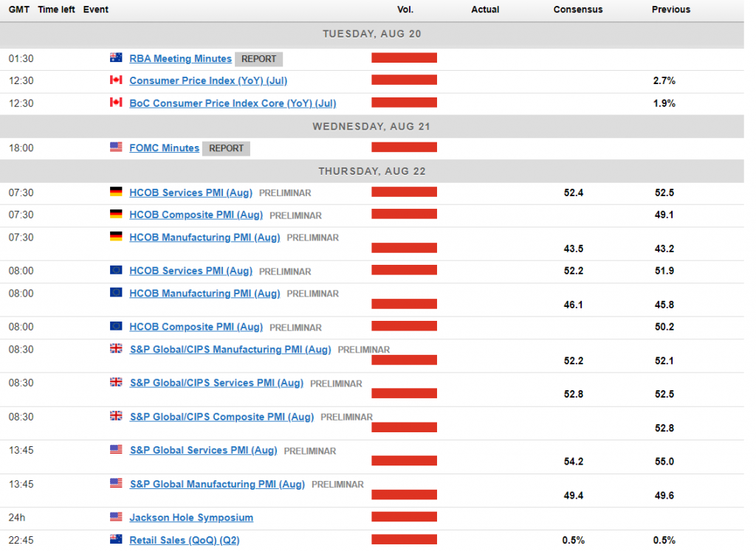Click consensus 46.1 for Eurozone Manufacturing PMI
The height and width of the screenshot is (551, 756).
[x=574, y=305]
